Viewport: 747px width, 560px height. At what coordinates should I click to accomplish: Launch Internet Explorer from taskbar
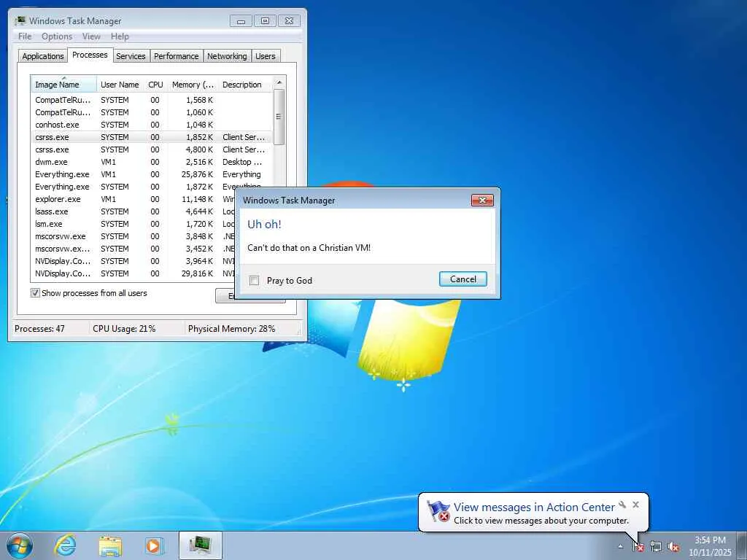click(65, 545)
